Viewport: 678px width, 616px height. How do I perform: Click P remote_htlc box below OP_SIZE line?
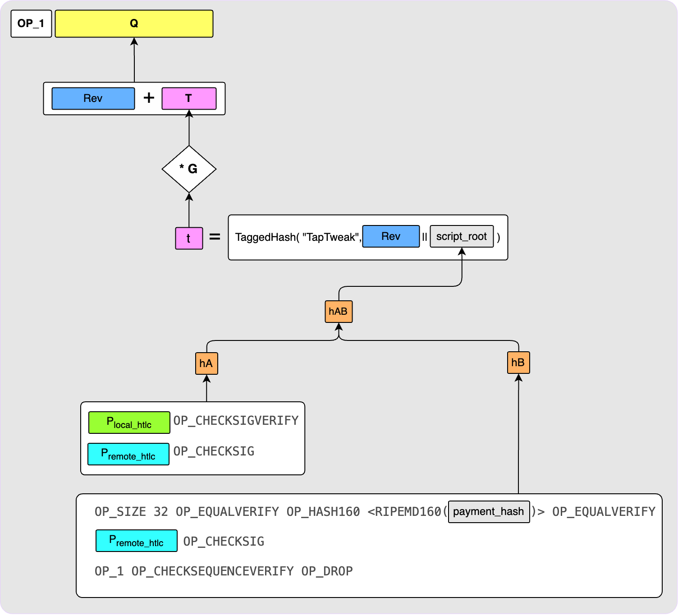click(137, 541)
